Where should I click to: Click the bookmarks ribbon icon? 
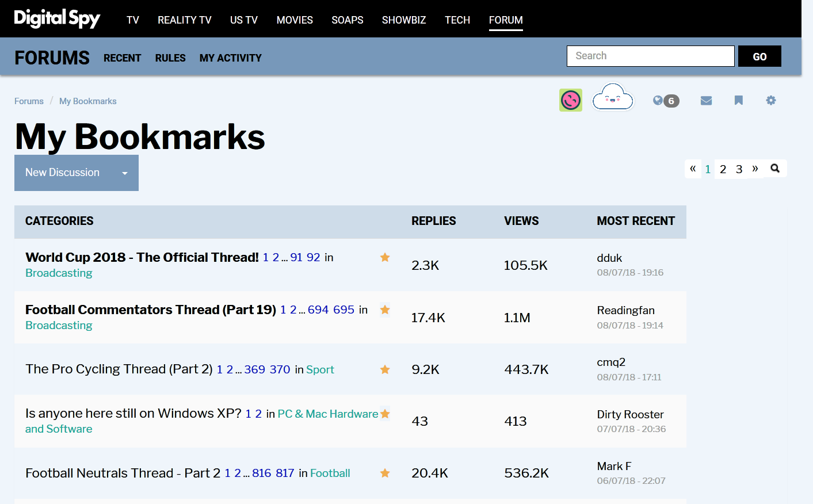738,101
